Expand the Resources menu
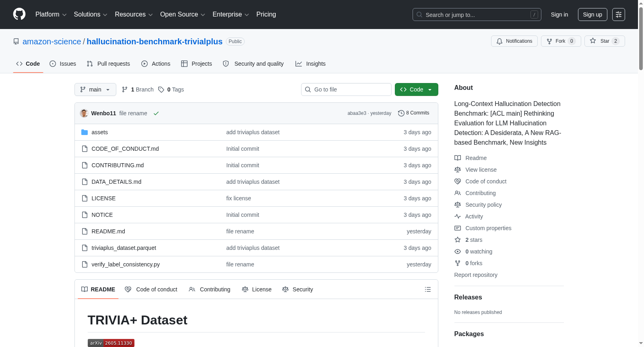 pyautogui.click(x=134, y=15)
